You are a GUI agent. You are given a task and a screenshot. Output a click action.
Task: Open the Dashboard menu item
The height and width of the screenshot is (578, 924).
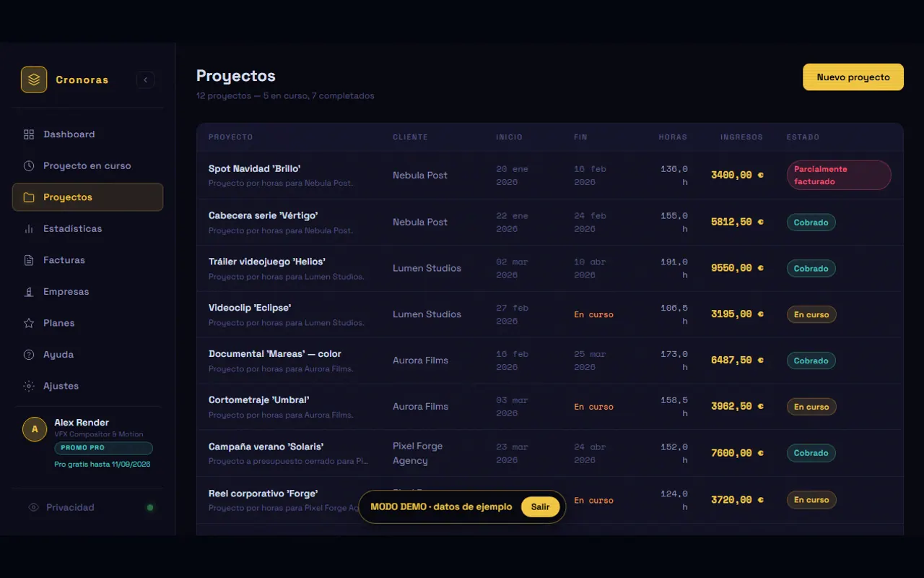[x=87, y=134]
